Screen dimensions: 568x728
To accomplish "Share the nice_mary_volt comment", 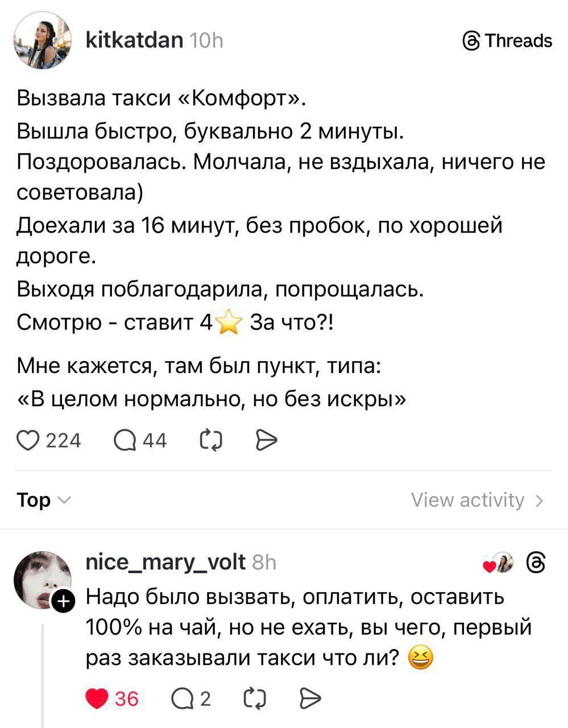I will point(310,697).
